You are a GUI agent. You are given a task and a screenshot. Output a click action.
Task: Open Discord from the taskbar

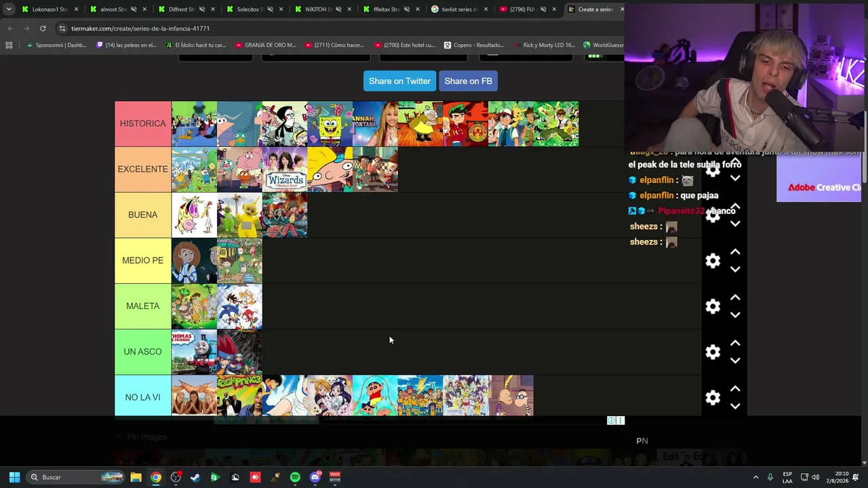315,477
